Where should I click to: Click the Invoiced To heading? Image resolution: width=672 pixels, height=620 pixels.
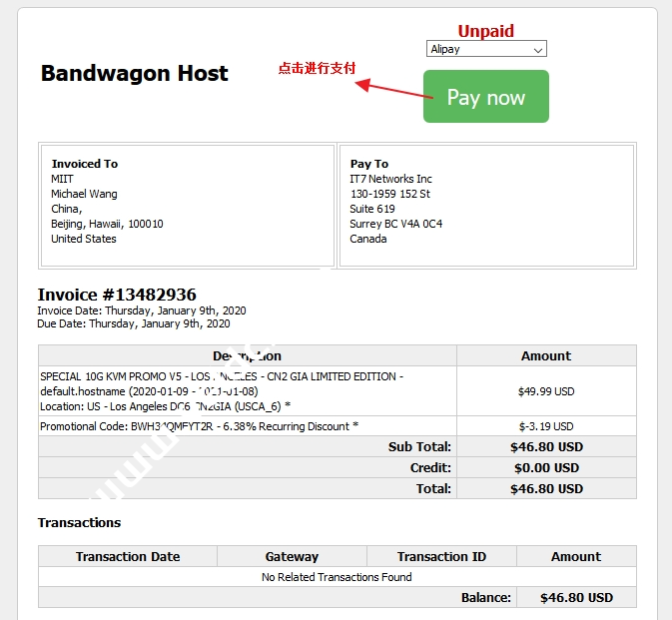[85, 164]
